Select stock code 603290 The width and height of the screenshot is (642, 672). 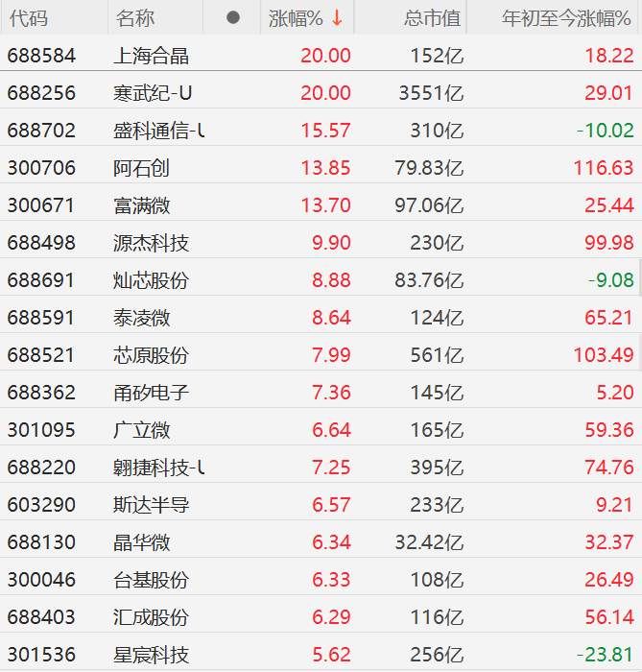(x=41, y=505)
